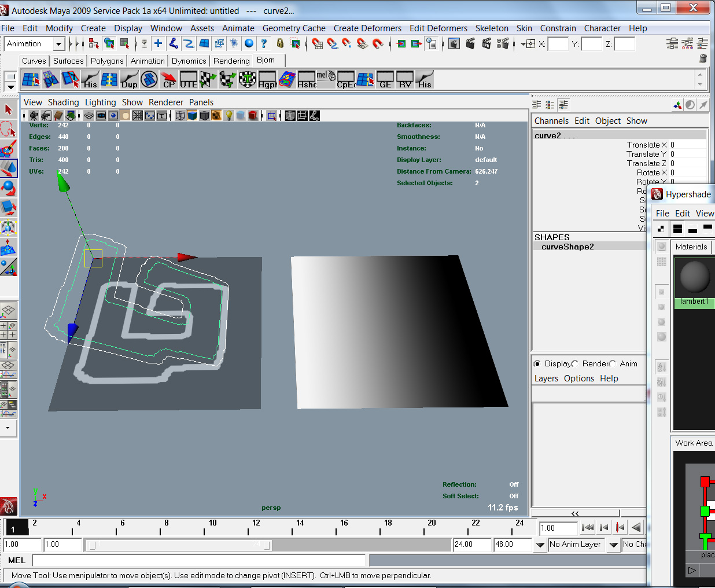
Task: Open Render View using the RV shelf icon
Action: pos(405,79)
